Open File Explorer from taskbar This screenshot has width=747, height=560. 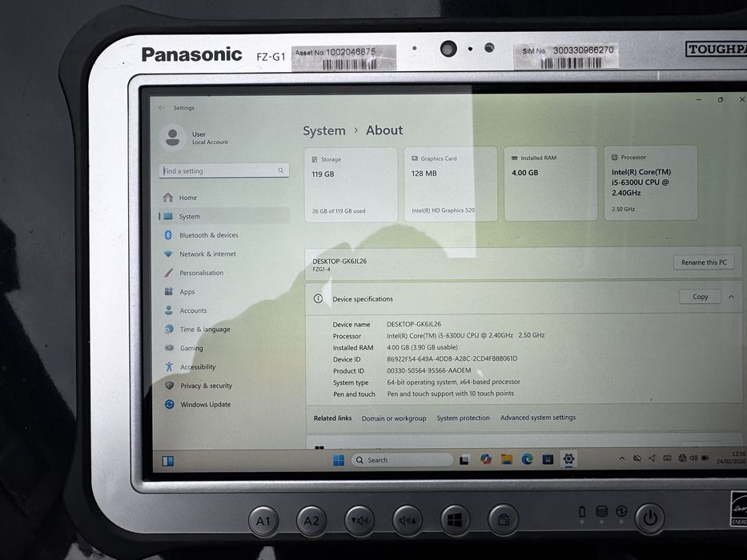[506, 459]
